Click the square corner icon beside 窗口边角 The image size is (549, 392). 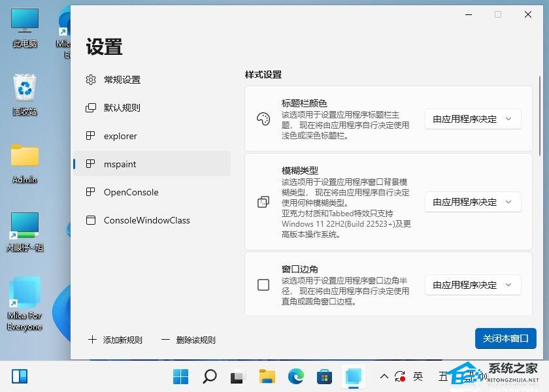pyautogui.click(x=263, y=285)
